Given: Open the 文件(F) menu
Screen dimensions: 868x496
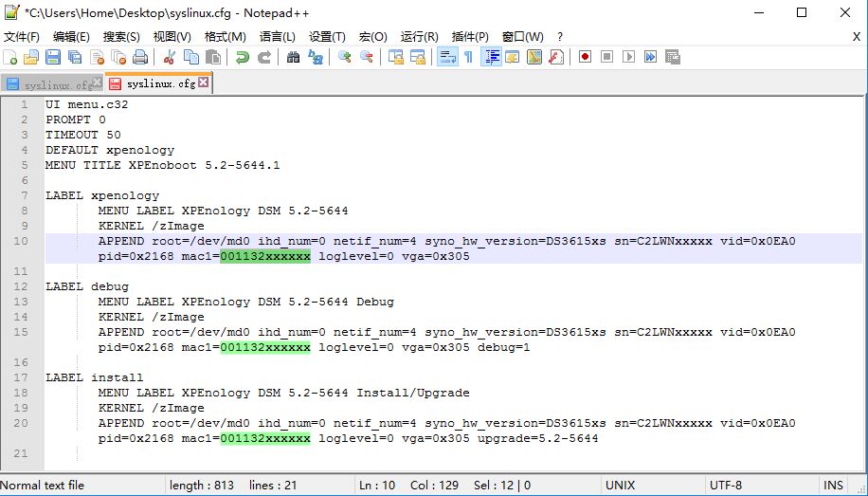Looking at the screenshot, I should coord(22,37).
